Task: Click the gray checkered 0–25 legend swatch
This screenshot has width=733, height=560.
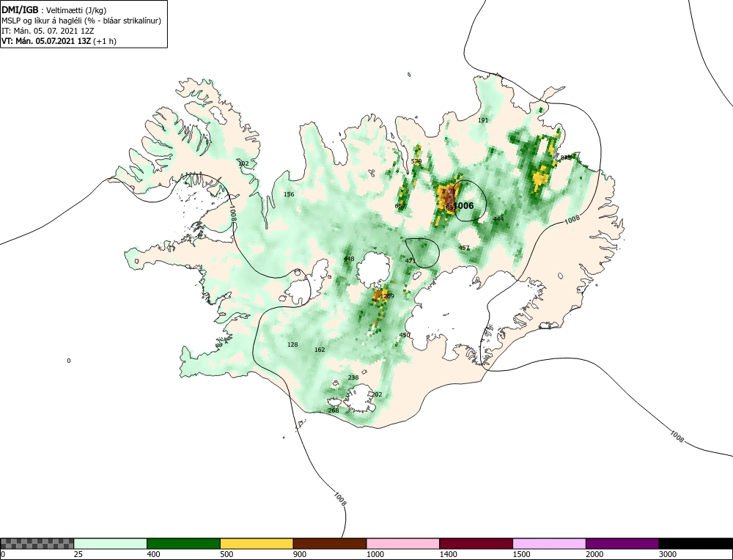Action: tap(37, 543)
